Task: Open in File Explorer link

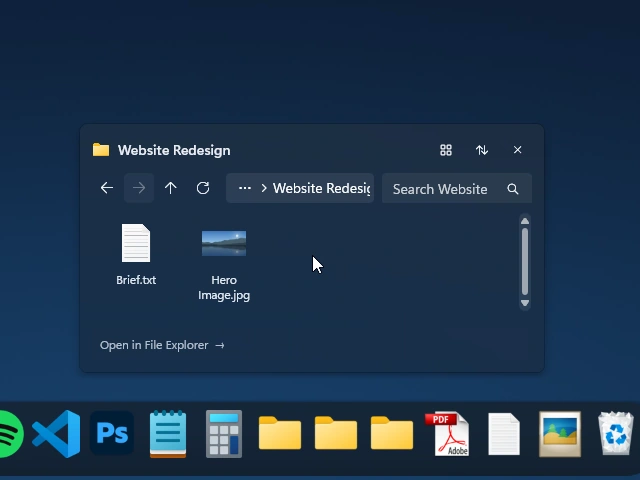Action: coord(162,345)
